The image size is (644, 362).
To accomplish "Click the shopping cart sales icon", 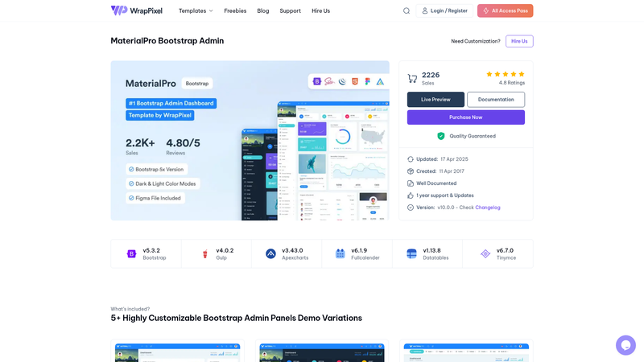I will pyautogui.click(x=412, y=78).
